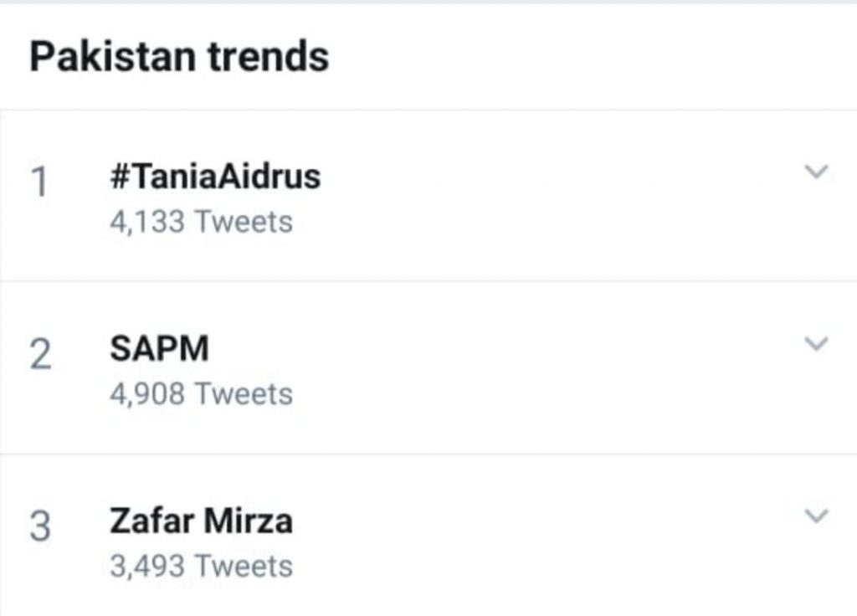Click the 4,908 count under SAPM
The width and height of the screenshot is (857, 616).
(x=147, y=394)
